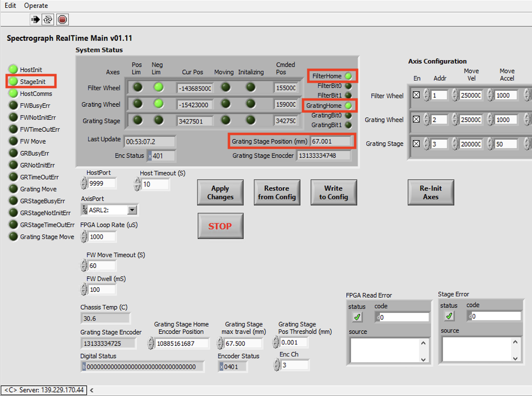Click the GratingHome green LED indicator
This screenshot has width=532, height=396.
[x=348, y=106]
